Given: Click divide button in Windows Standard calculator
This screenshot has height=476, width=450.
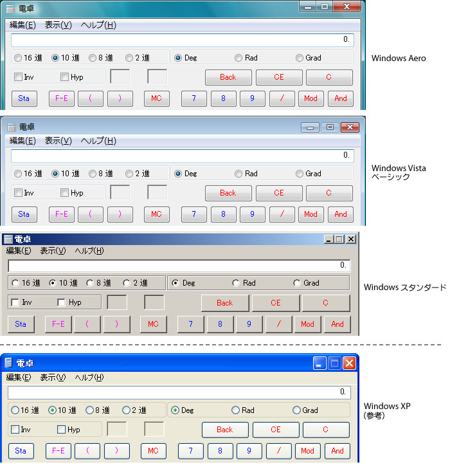Looking at the screenshot, I should [x=279, y=324].
